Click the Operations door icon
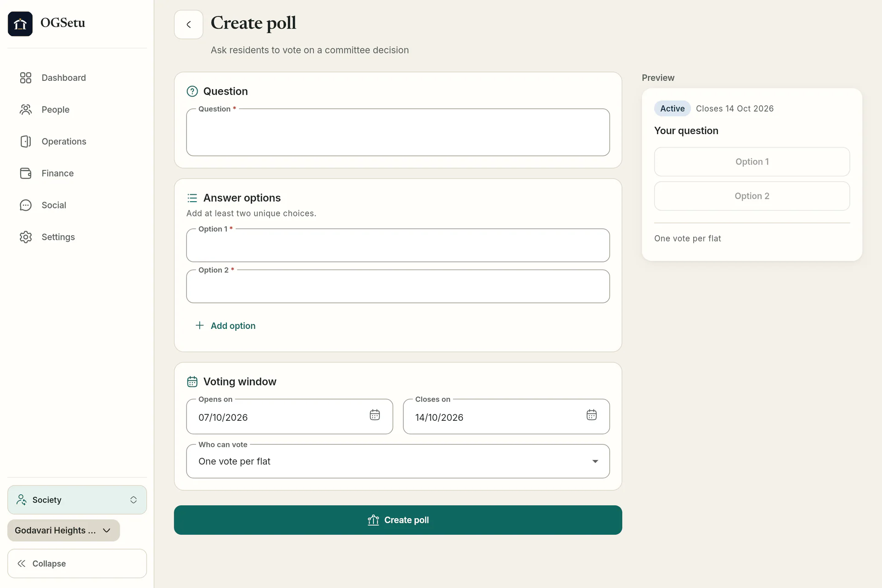Screen dimensions: 882x588 pyautogui.click(x=26, y=141)
